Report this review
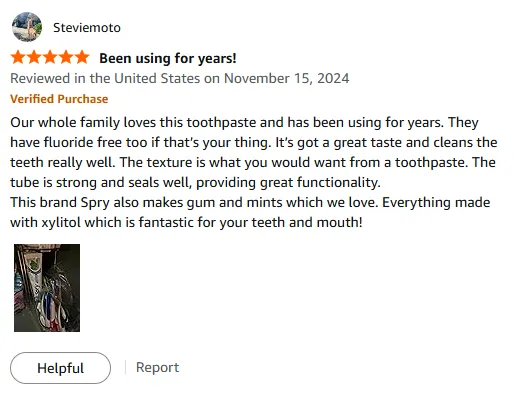Image resolution: width=520 pixels, height=394 pixels. (x=157, y=367)
